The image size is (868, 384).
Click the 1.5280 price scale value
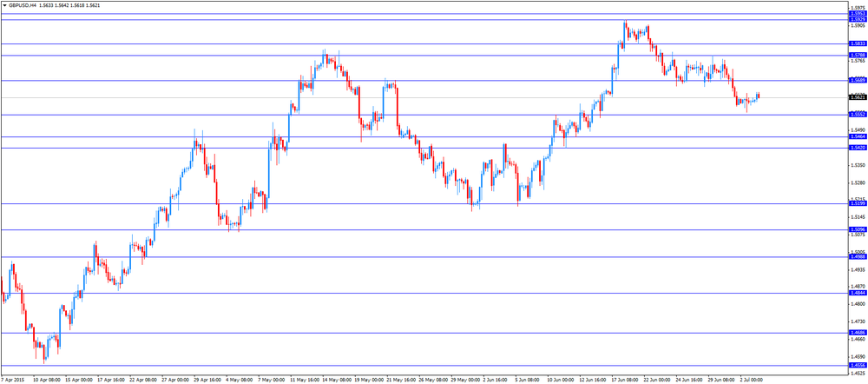click(x=858, y=182)
